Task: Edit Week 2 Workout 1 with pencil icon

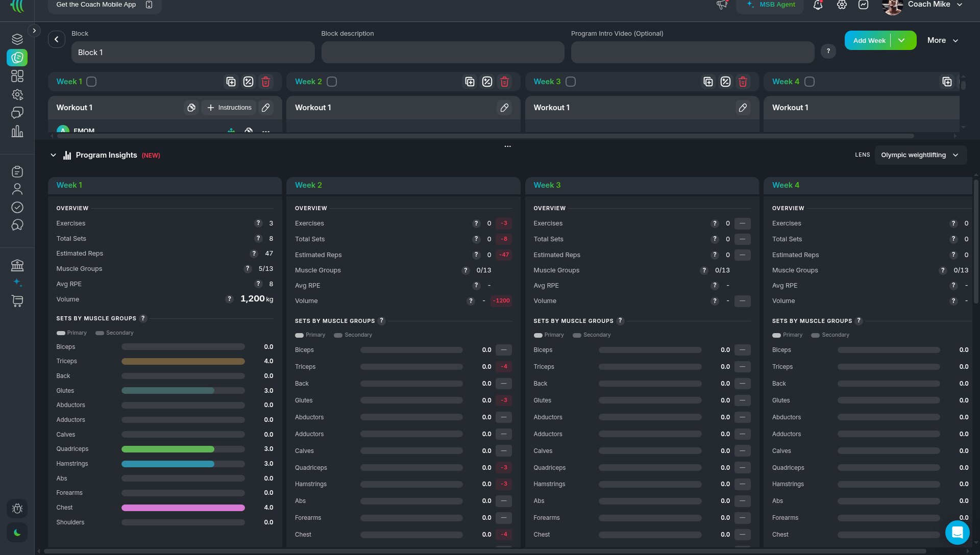Action: [x=504, y=108]
